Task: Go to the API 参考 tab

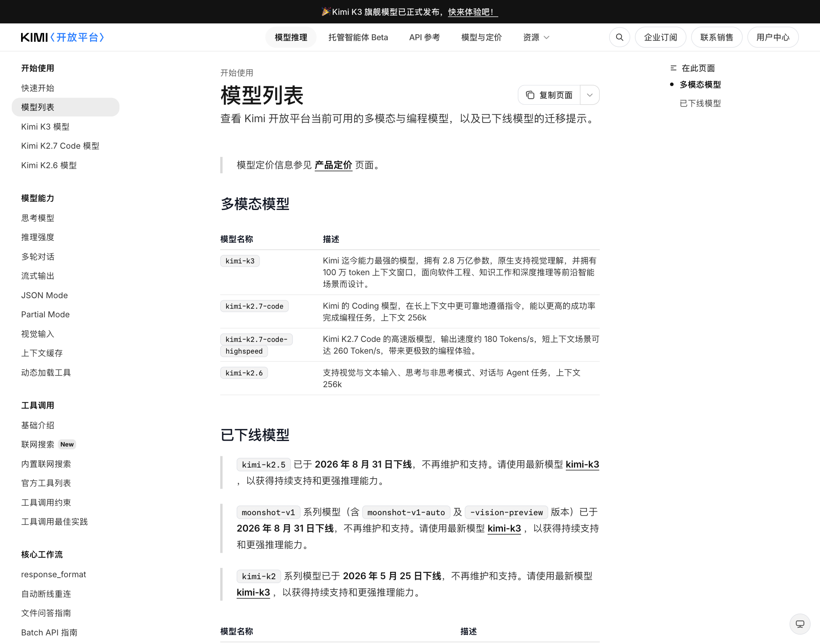Action: [x=424, y=37]
